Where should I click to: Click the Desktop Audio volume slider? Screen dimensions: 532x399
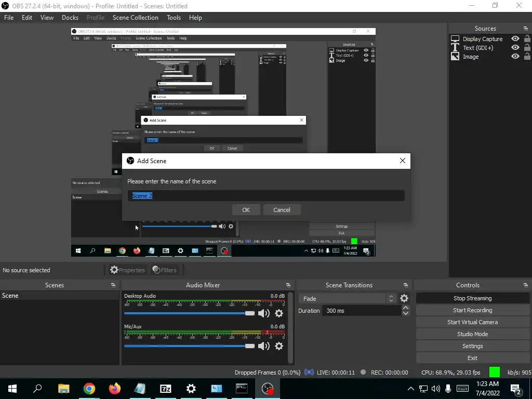(189, 313)
